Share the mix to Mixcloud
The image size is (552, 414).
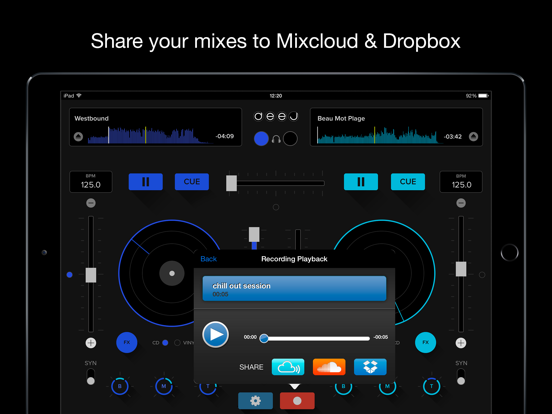click(x=288, y=367)
